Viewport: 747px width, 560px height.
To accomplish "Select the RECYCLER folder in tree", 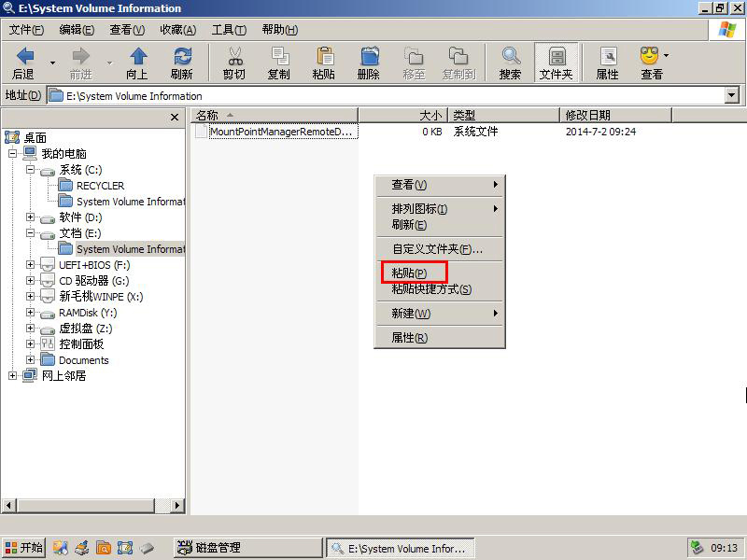I will 100,186.
